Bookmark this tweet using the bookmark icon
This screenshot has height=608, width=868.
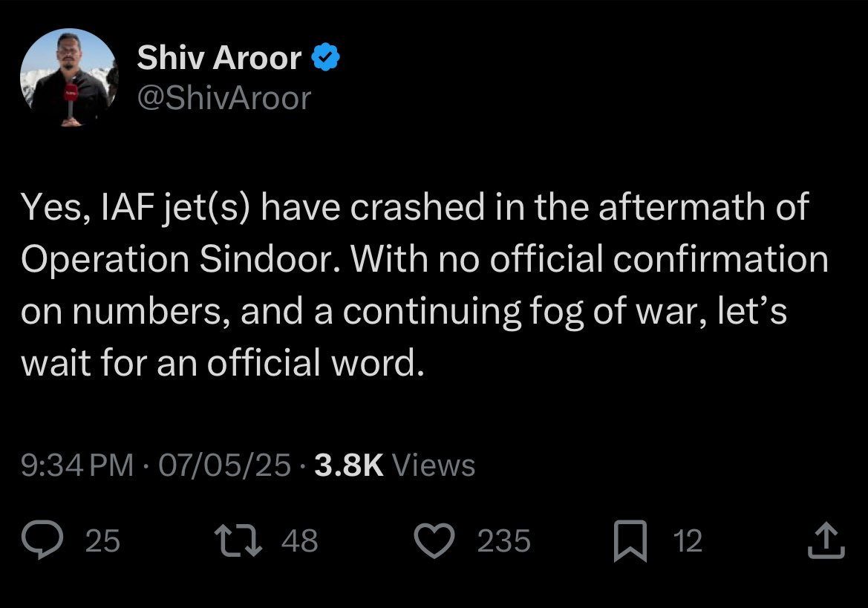pos(632,540)
